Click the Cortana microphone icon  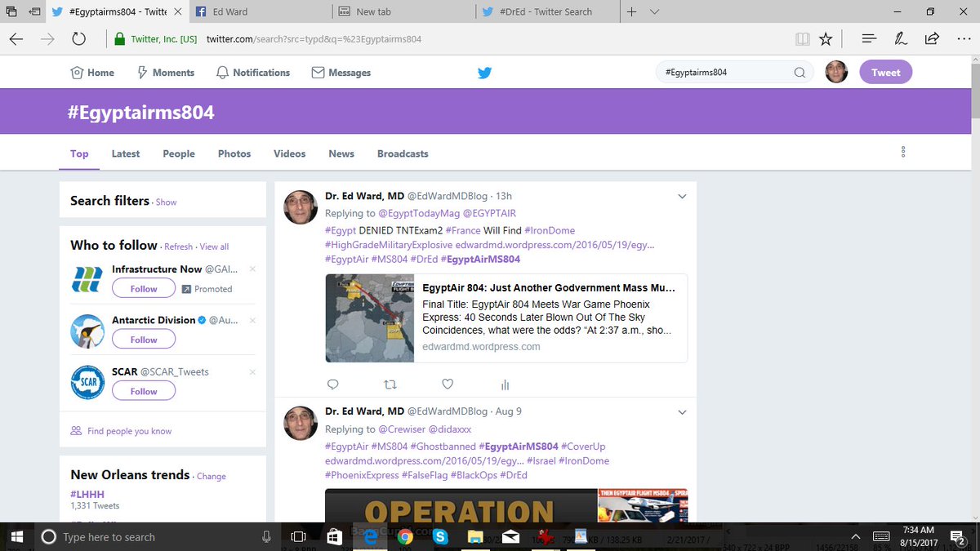[x=266, y=537]
